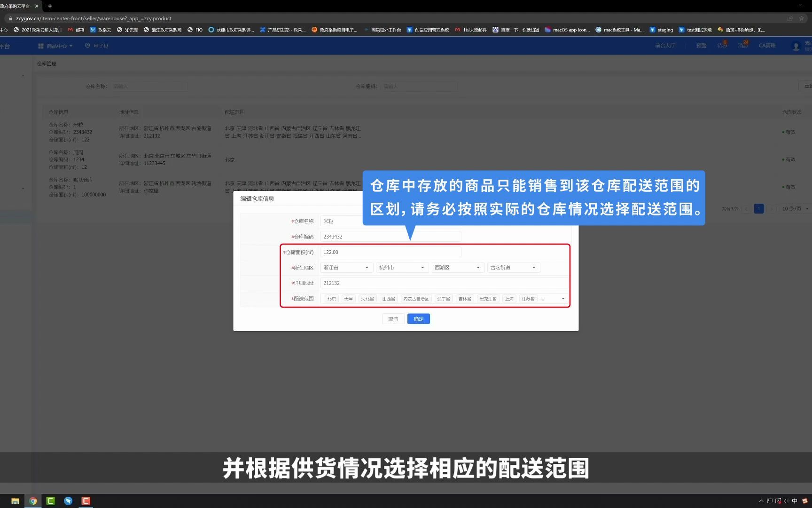Edit the 仓库编码 field with 2343432

coord(390,237)
